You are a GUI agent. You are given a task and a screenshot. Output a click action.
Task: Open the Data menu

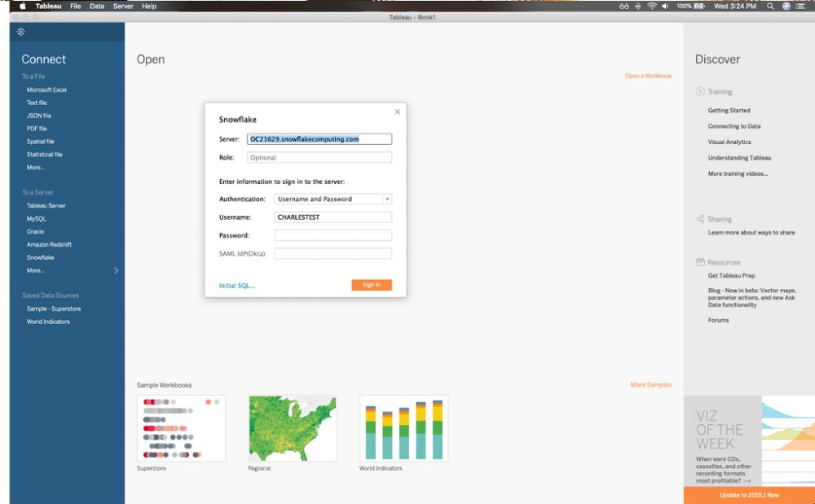pyautogui.click(x=97, y=7)
